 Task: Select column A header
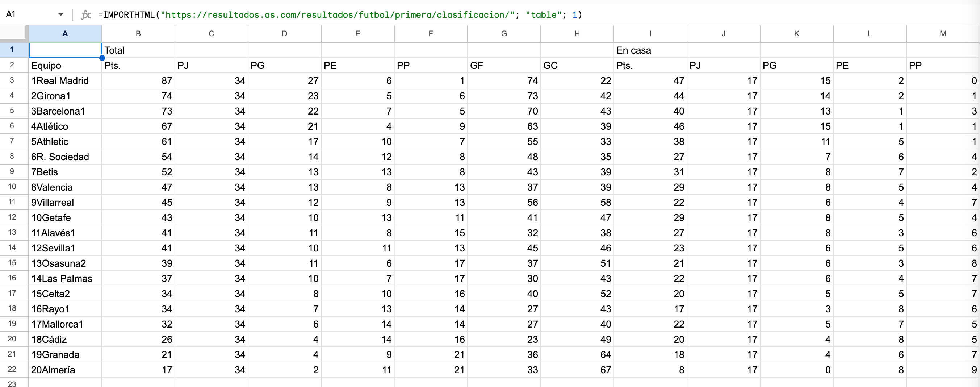(x=65, y=33)
